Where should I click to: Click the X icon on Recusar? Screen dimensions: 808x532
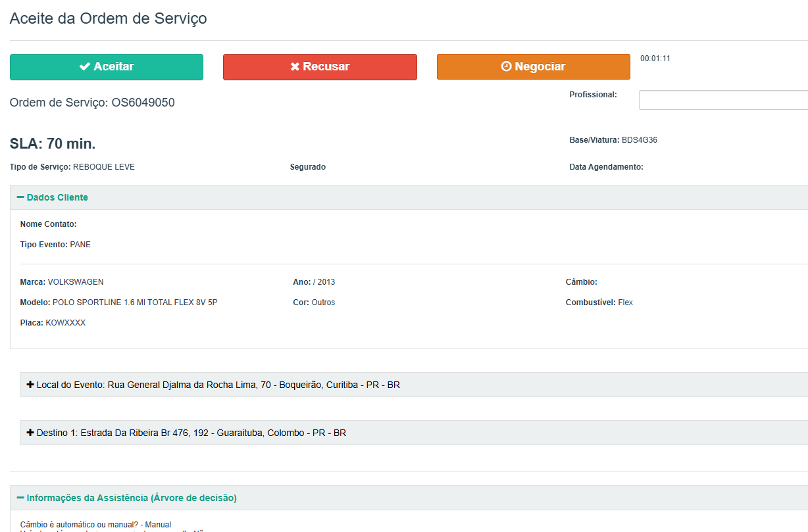pos(295,66)
